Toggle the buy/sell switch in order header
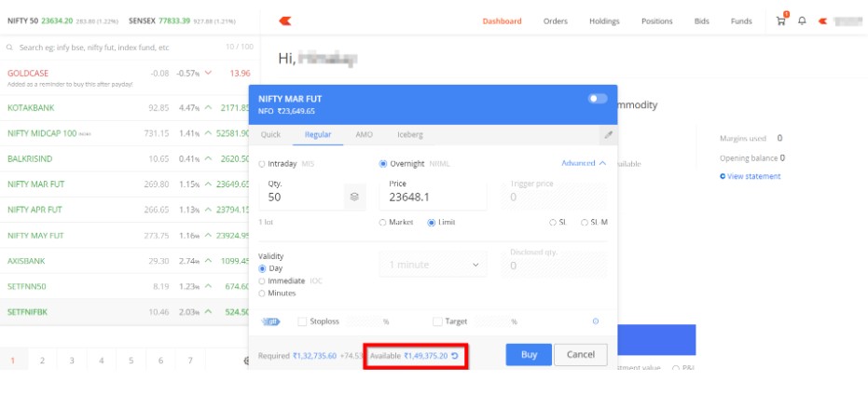 coord(597,99)
